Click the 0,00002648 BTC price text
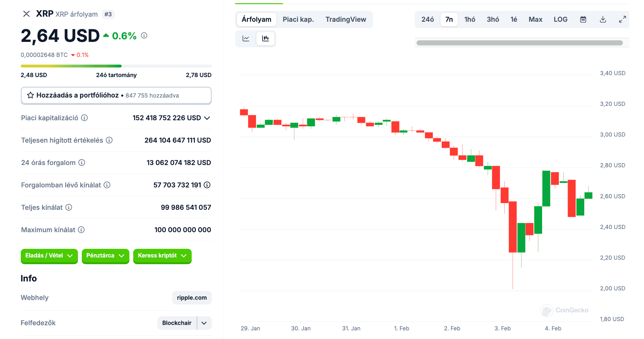Viewport: 644px width, 339px height. (44, 55)
